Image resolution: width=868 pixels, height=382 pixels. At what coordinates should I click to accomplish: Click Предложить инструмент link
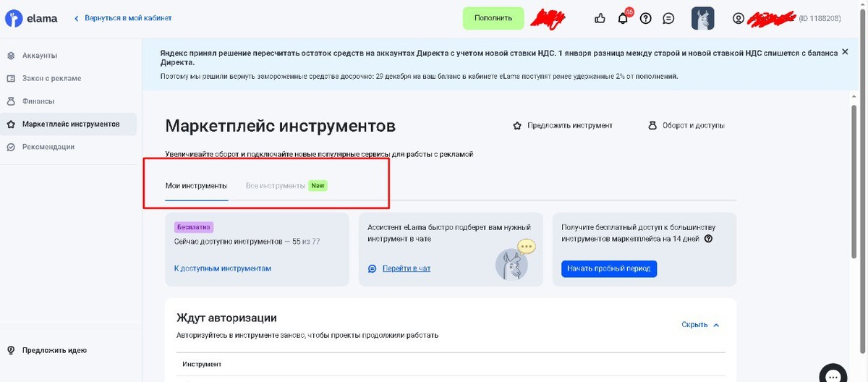tap(570, 125)
